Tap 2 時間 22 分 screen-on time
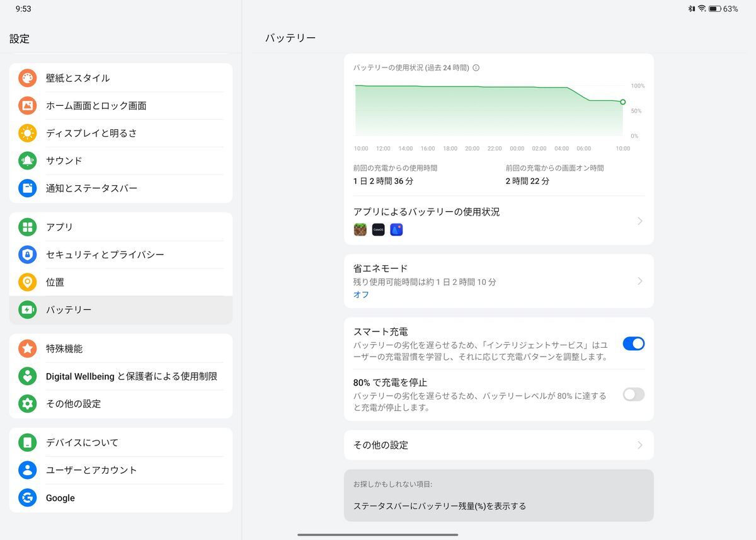The image size is (756, 540). (x=527, y=181)
